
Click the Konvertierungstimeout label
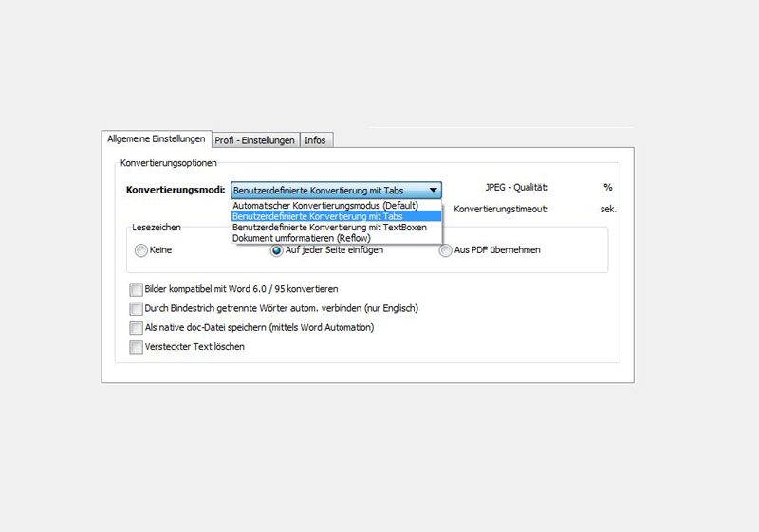(501, 210)
